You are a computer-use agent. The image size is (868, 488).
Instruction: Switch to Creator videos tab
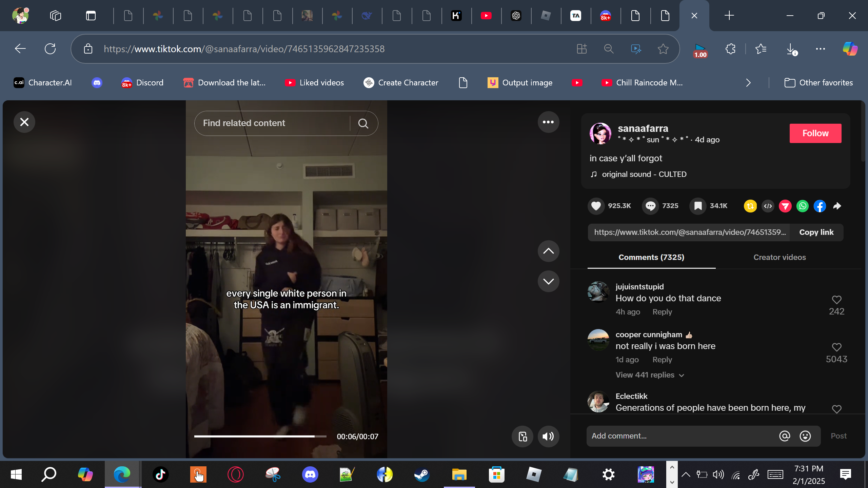[779, 258]
